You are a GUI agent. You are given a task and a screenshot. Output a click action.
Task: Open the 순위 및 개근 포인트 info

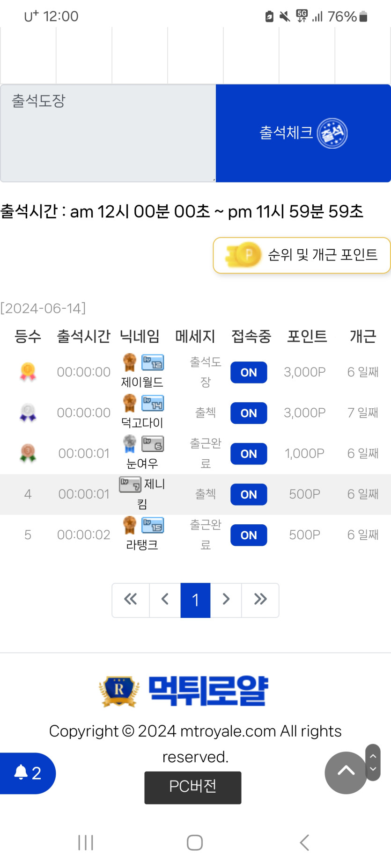302,255
